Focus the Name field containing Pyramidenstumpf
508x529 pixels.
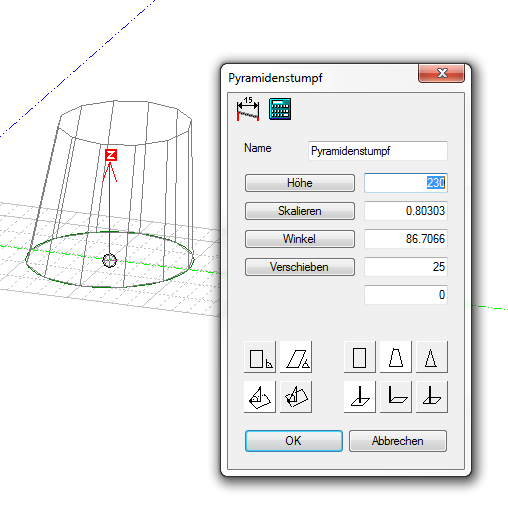point(378,151)
